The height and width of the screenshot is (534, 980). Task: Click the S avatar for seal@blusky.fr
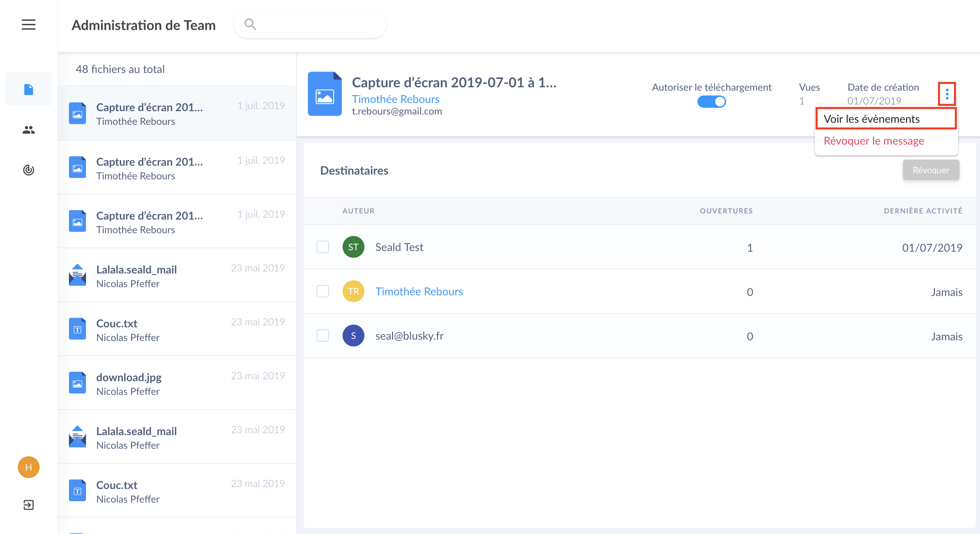click(353, 336)
